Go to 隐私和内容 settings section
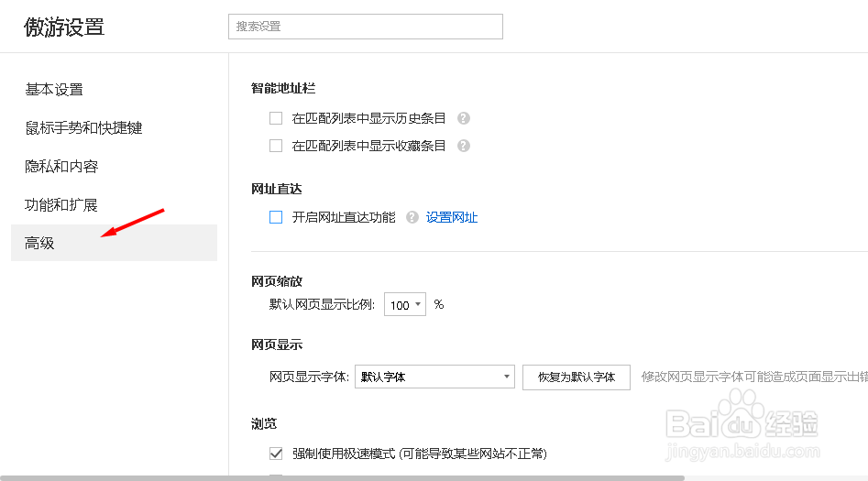The width and height of the screenshot is (868, 481). coord(61,167)
